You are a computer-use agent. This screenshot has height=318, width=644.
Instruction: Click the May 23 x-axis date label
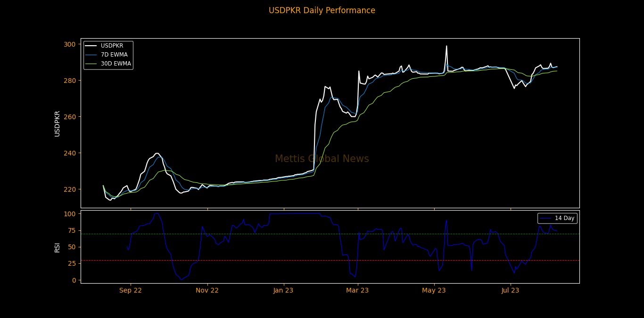coord(434,291)
